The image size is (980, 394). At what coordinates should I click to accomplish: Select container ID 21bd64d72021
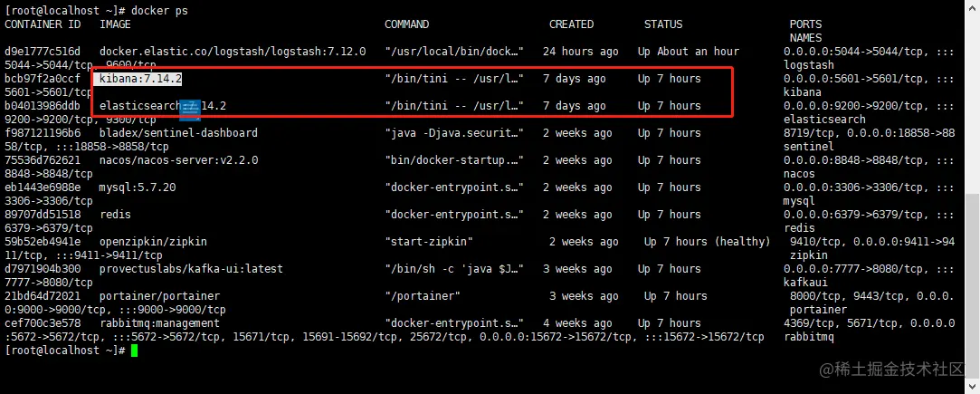coord(43,296)
